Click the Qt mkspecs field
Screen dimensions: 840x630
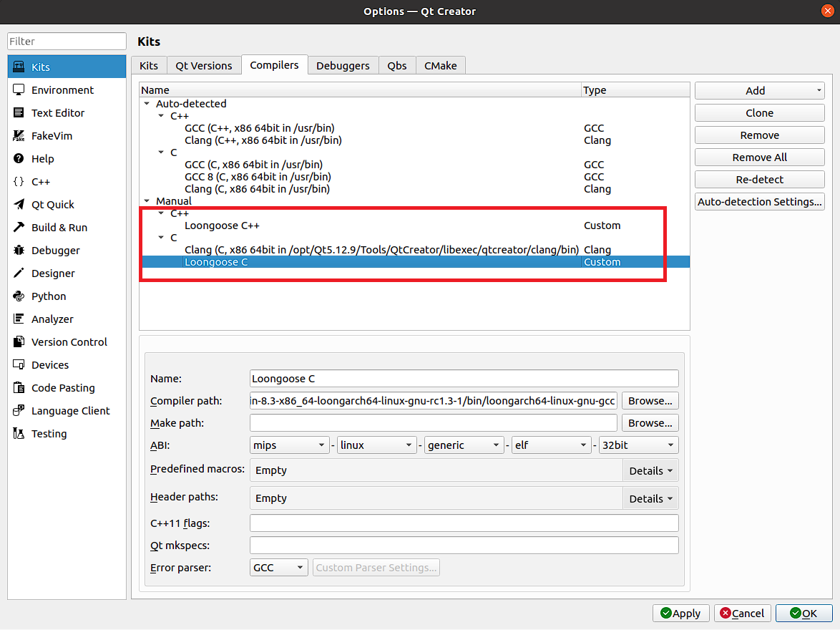(x=464, y=546)
